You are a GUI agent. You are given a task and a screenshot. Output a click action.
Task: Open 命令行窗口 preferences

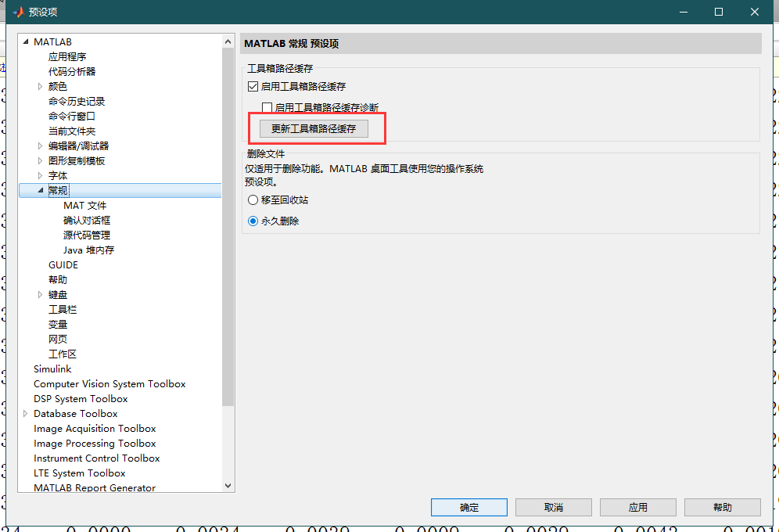pyautogui.click(x=72, y=117)
